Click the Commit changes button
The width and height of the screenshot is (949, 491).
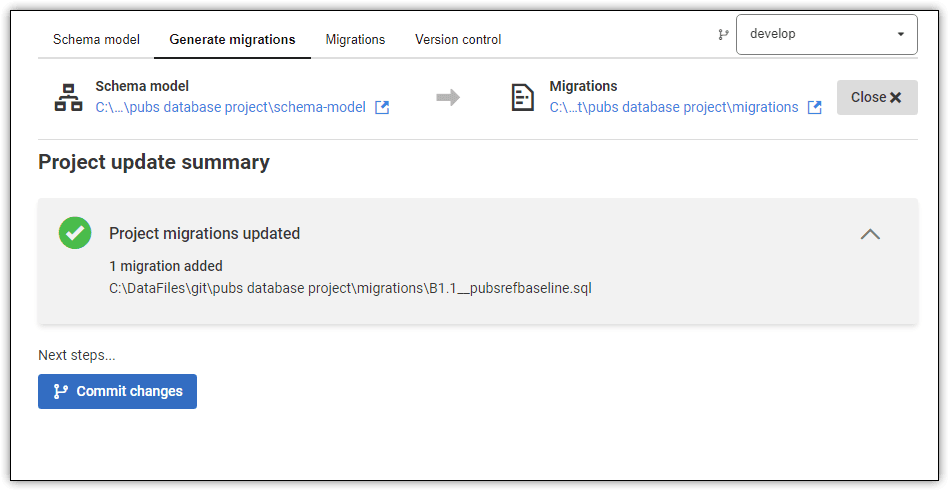point(117,392)
